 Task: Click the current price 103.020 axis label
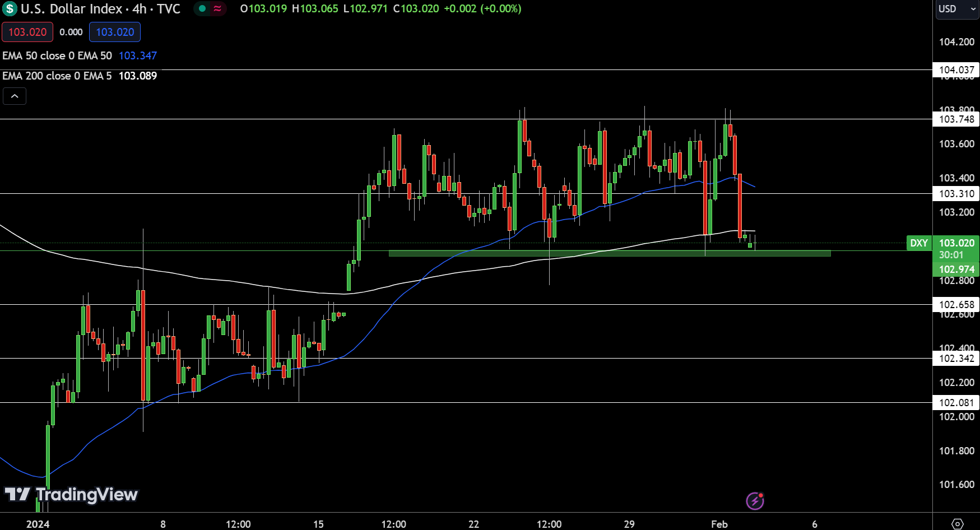pyautogui.click(x=956, y=243)
